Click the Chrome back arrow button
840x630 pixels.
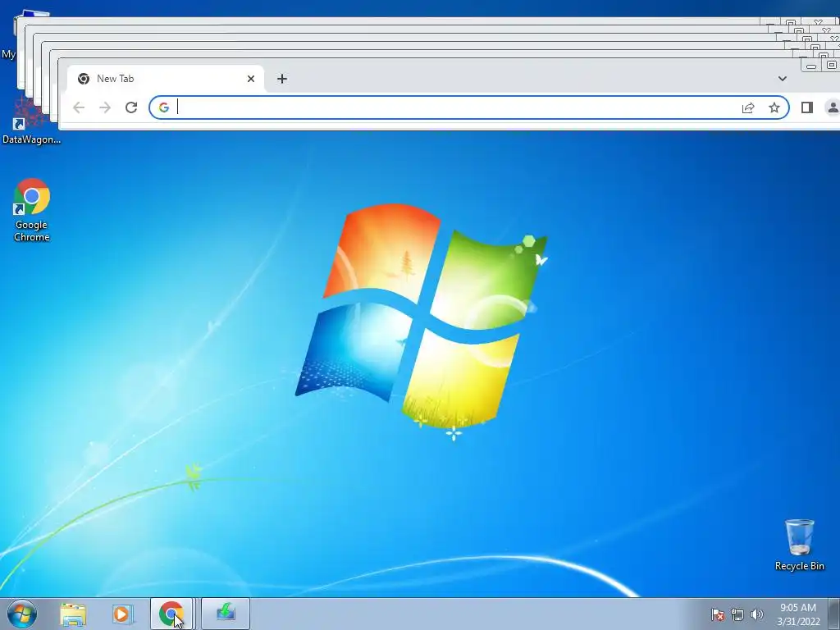tap(79, 107)
